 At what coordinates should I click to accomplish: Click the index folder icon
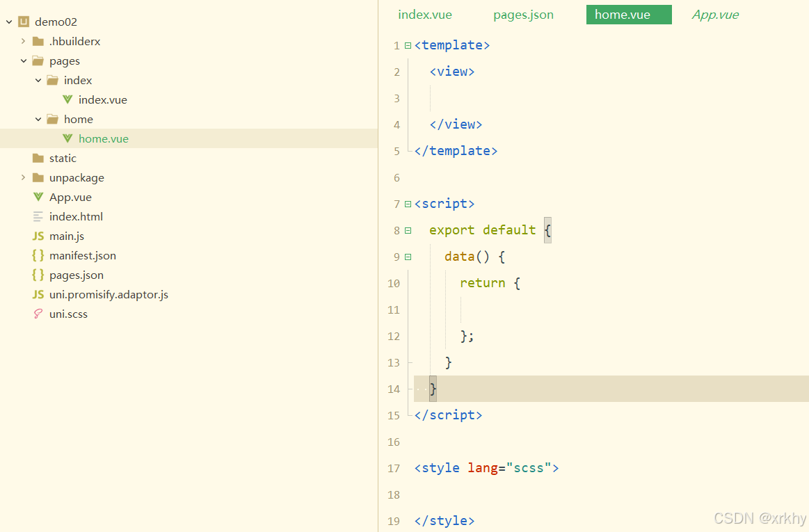53,80
